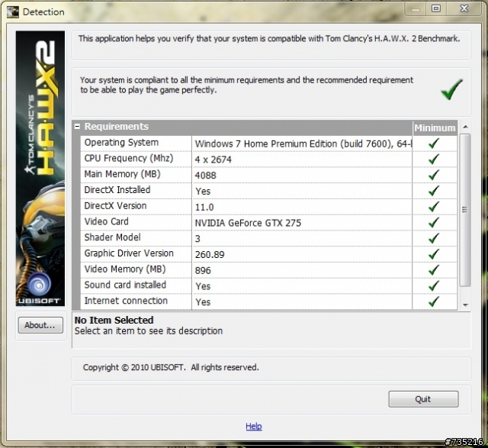The image size is (488, 448).
Task: Click the 260.89 driver version value
Action: (x=210, y=255)
